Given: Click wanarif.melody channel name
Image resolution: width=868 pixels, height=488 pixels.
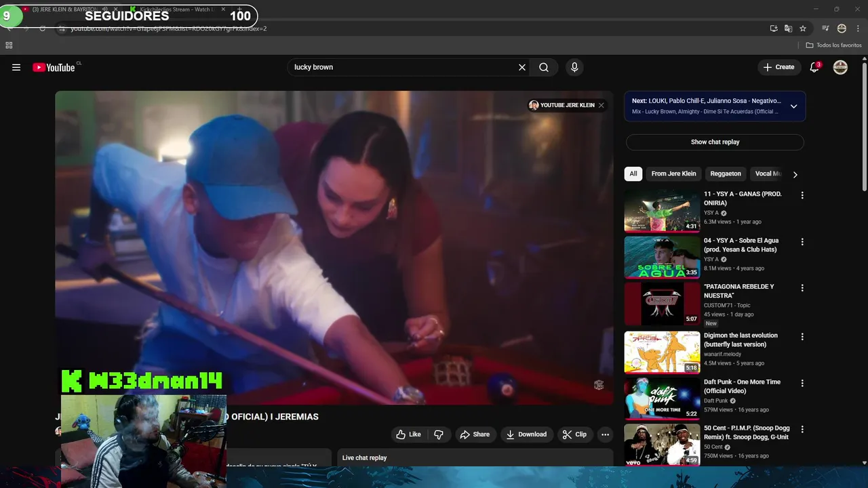Looking at the screenshot, I should point(722,354).
